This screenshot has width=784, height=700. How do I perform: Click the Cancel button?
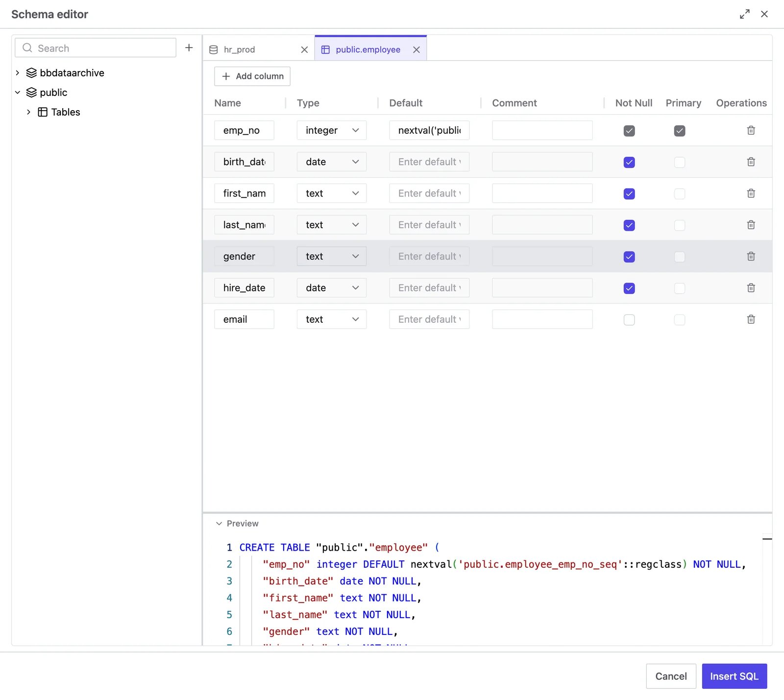[x=671, y=676]
